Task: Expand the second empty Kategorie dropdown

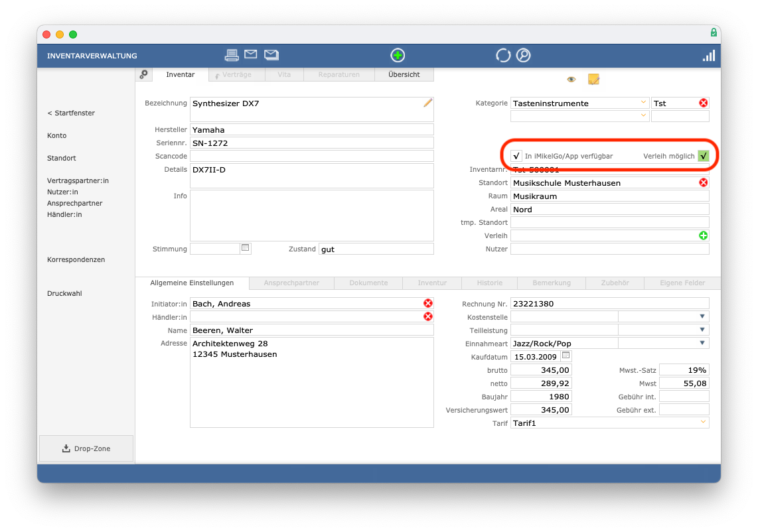Action: [x=643, y=115]
